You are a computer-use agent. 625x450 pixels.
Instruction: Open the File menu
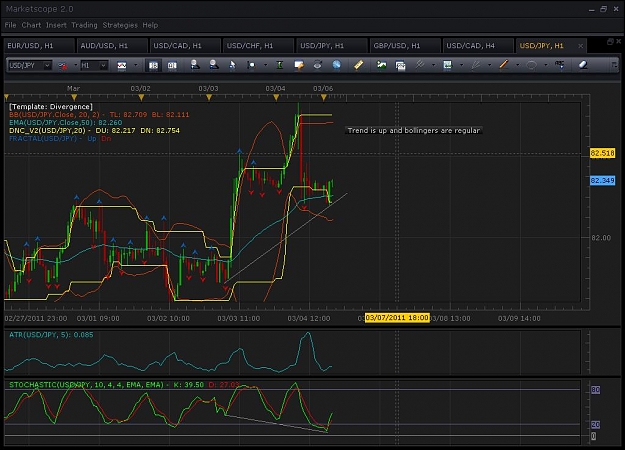[x=10, y=25]
